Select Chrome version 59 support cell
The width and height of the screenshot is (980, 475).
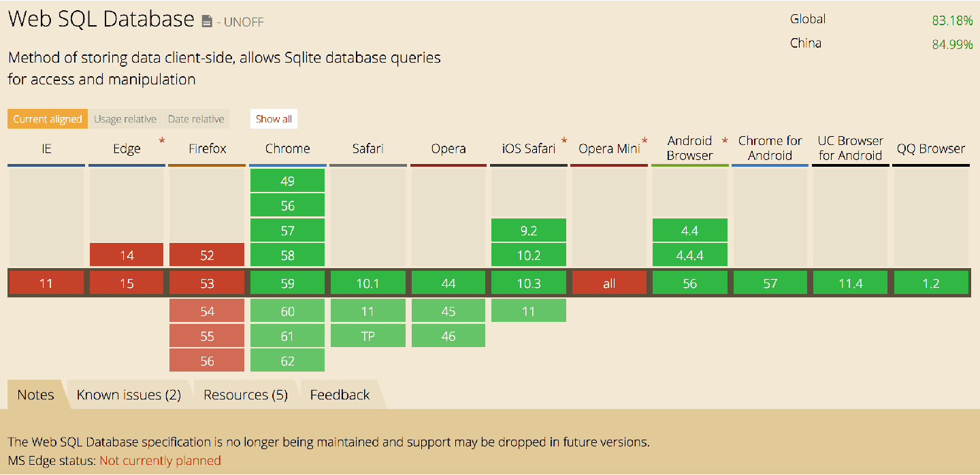point(287,282)
